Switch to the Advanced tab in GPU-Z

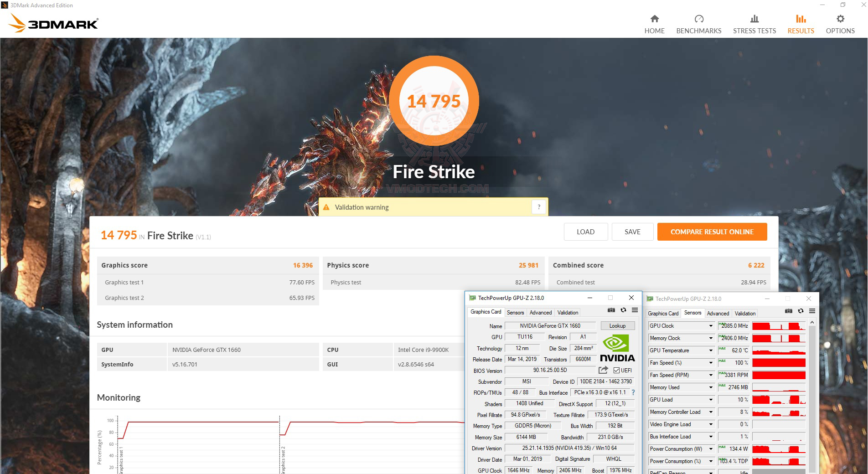point(540,312)
